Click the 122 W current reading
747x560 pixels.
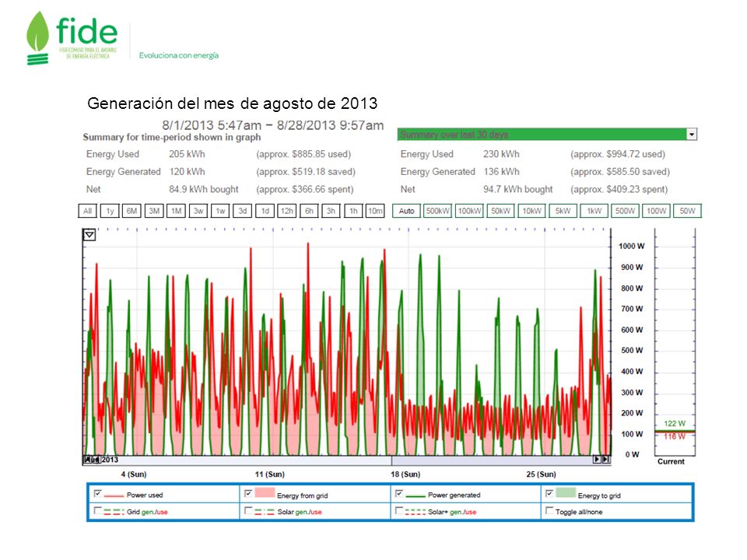(x=675, y=423)
